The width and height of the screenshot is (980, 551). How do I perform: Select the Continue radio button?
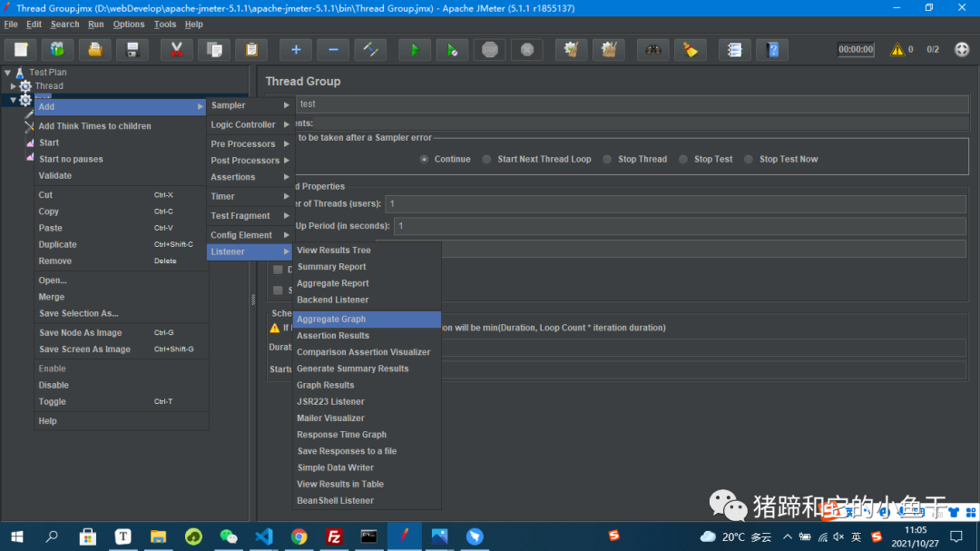click(425, 160)
